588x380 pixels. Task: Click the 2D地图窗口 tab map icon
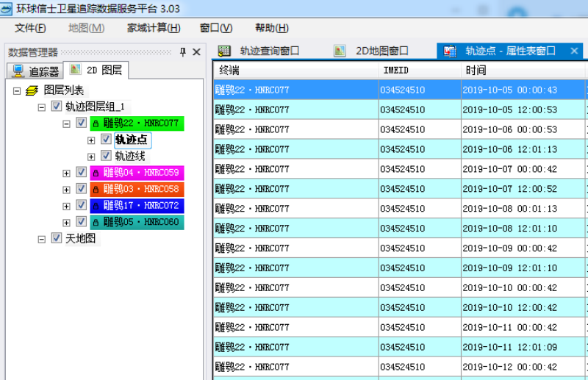coord(340,51)
